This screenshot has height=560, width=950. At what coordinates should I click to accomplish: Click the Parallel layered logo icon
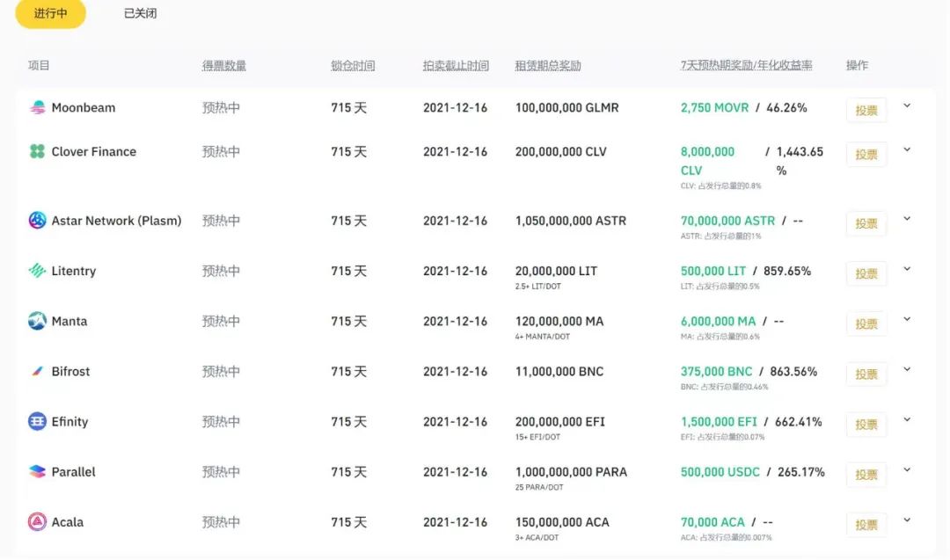(x=38, y=471)
